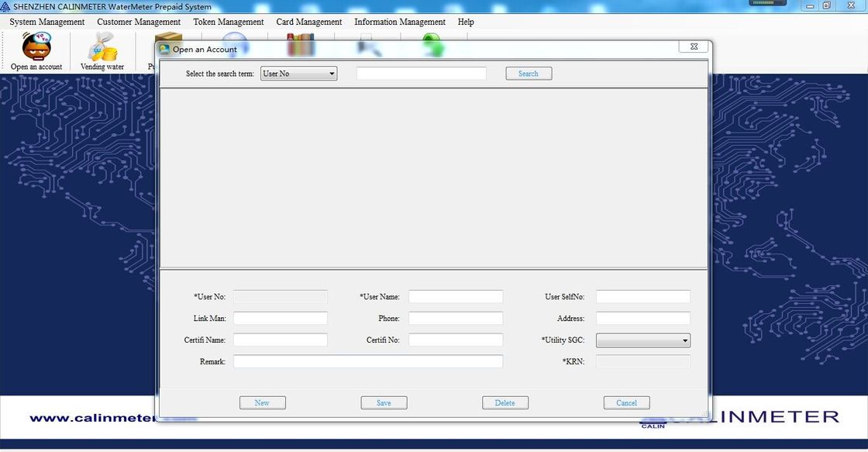
Task: Click the blue round toolbar icon
Action: pyautogui.click(x=235, y=36)
